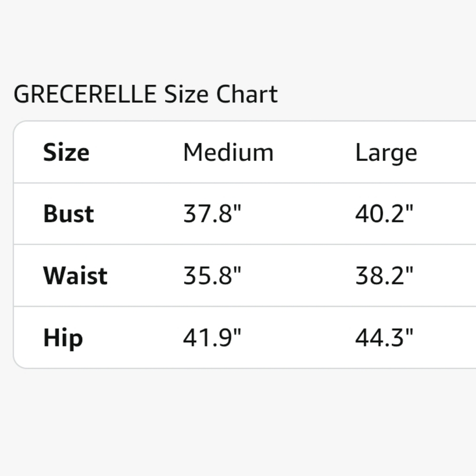Click the blank gray area above the chart title

click(238, 38)
